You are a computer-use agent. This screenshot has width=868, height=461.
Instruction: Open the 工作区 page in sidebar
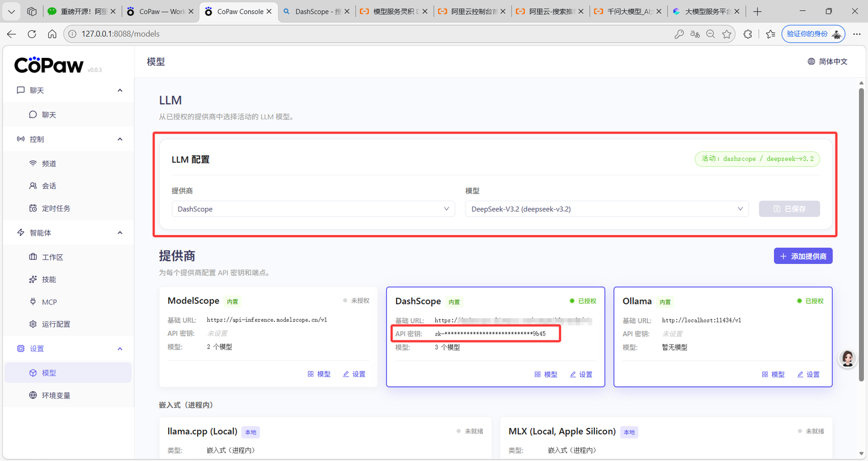[x=68, y=257]
